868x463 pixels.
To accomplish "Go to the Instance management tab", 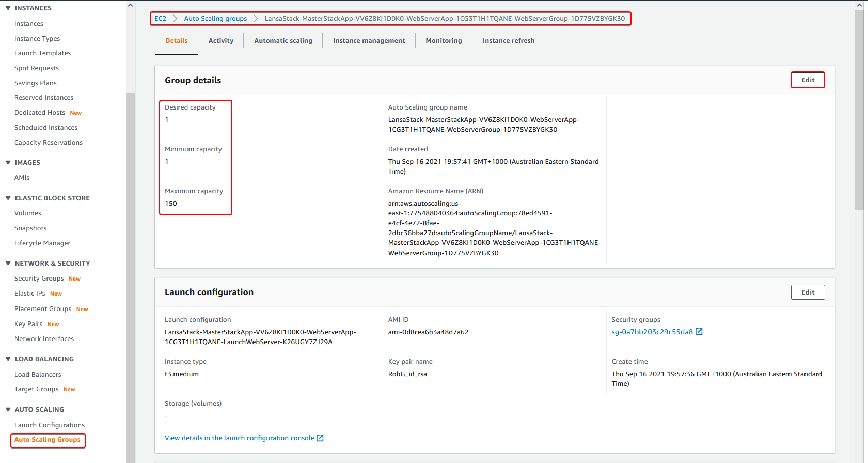I will (x=369, y=41).
